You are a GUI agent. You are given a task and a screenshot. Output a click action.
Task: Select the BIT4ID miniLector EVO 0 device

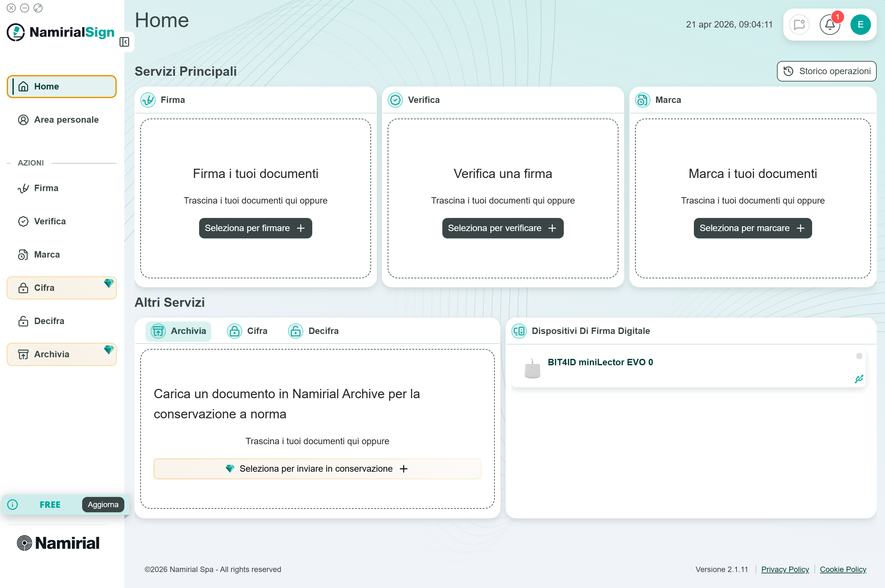click(x=600, y=362)
